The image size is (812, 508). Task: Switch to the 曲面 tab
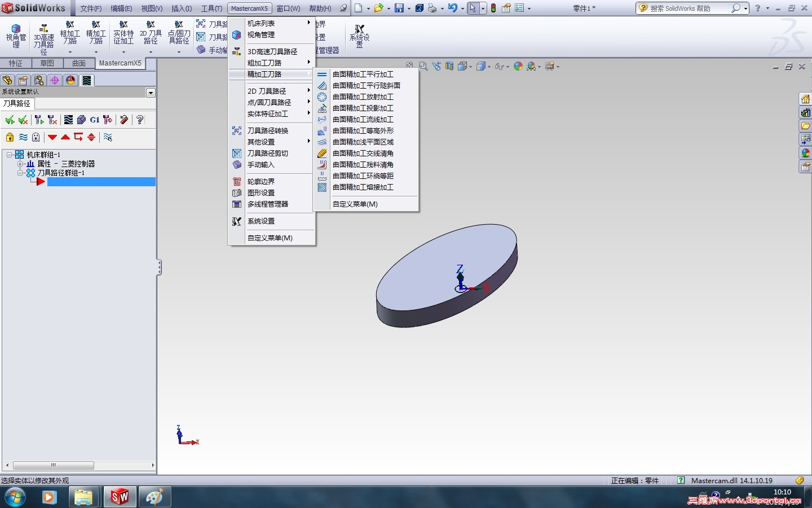click(x=79, y=63)
